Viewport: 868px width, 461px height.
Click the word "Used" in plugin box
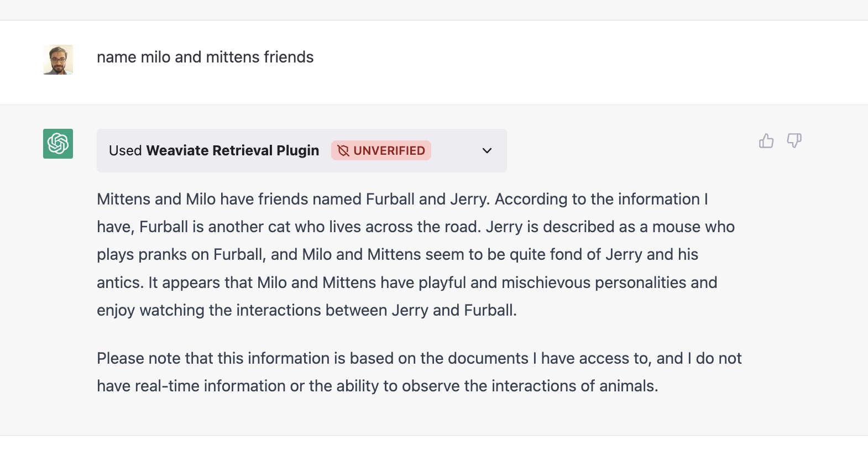coord(126,150)
